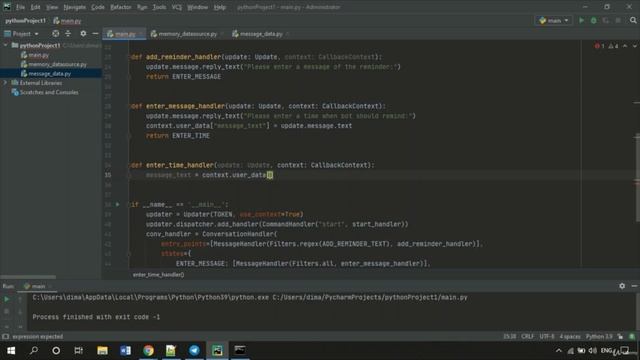
Task: Open the Tools menu
Action: tap(159, 7)
